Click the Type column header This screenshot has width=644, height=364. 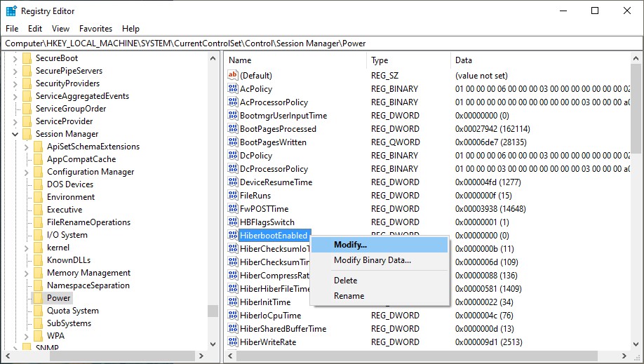pos(409,60)
